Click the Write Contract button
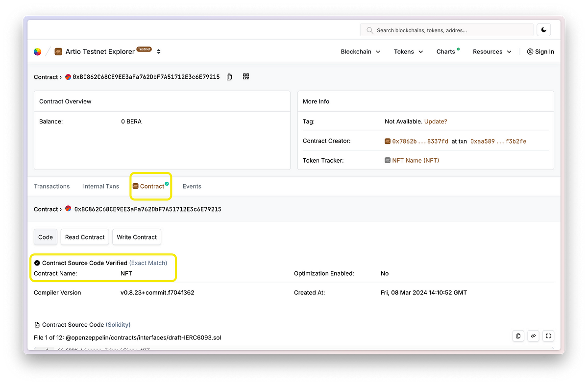 (137, 237)
